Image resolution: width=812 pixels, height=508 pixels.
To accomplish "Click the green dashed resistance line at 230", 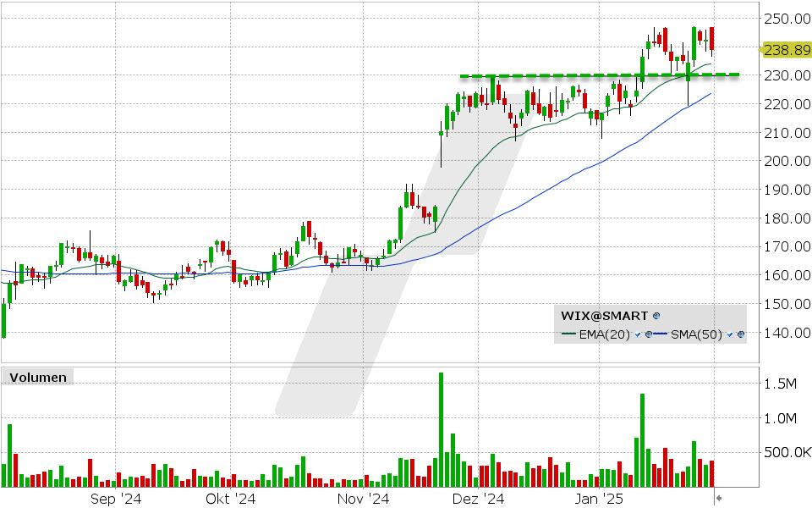I will click(x=600, y=75).
